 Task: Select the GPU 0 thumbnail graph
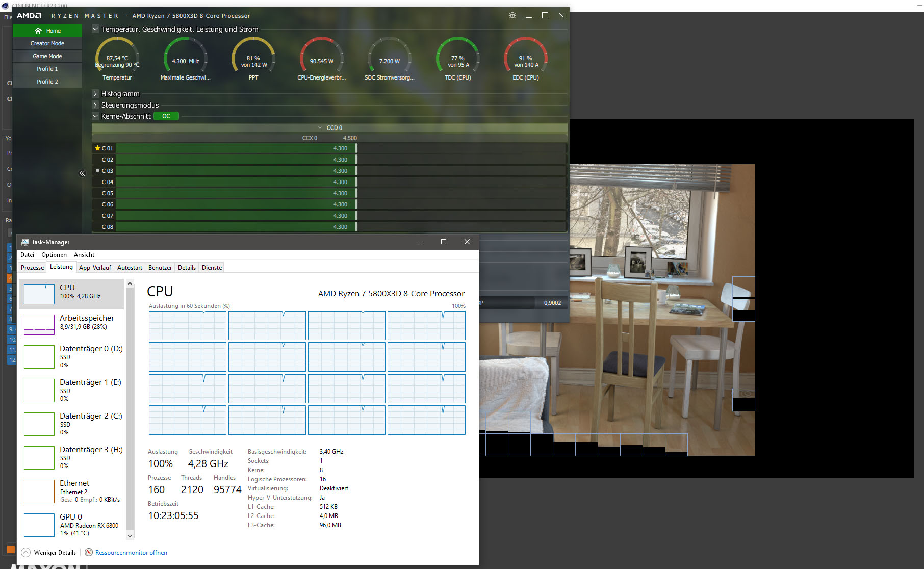pos(39,525)
